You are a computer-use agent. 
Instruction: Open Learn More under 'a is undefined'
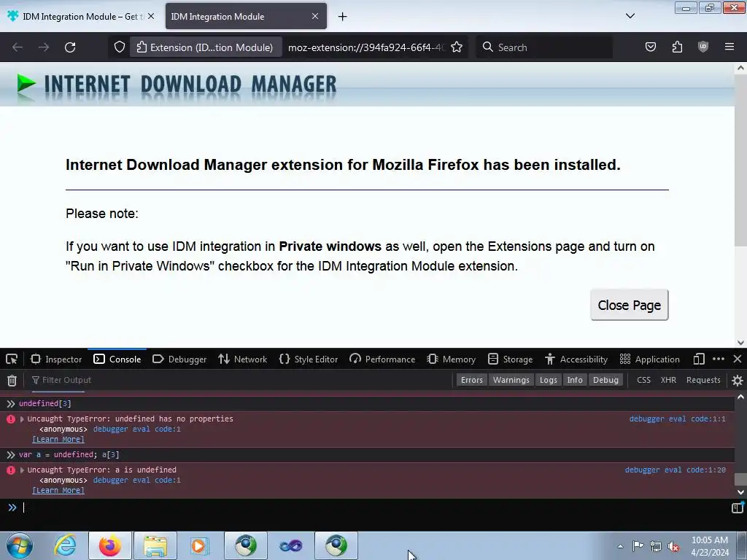58,491
